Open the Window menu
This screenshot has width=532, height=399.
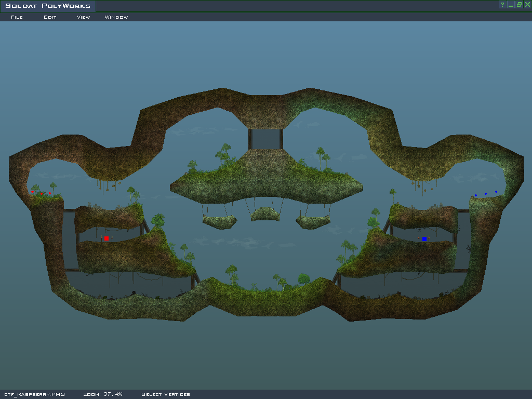coord(116,17)
